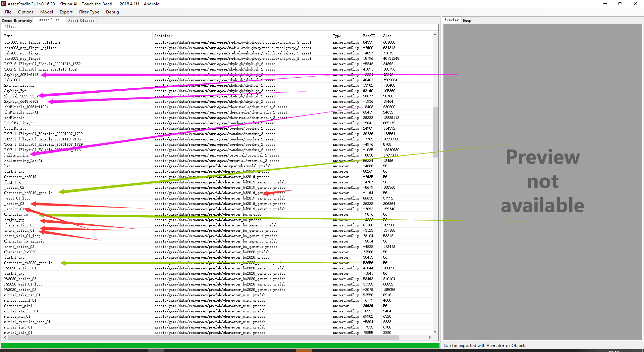
Task: Open the Options menu
Action: [x=25, y=12]
